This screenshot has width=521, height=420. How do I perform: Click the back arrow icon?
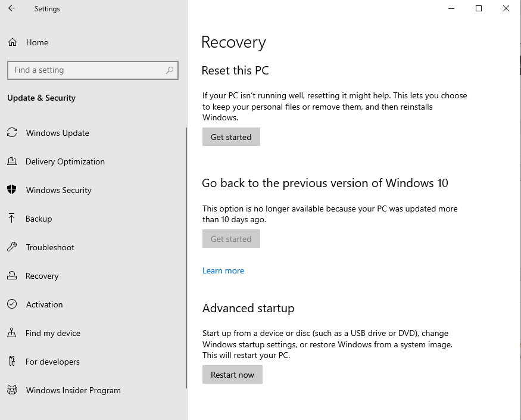click(x=12, y=8)
